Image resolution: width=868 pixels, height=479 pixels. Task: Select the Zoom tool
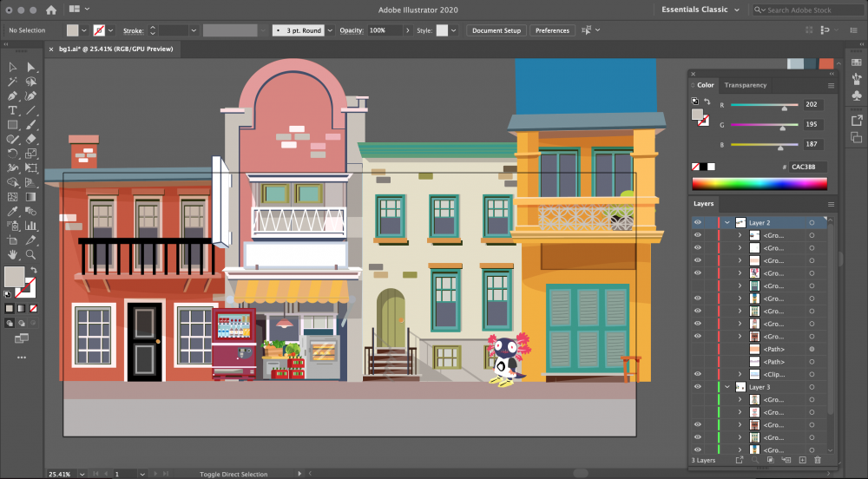pos(30,254)
